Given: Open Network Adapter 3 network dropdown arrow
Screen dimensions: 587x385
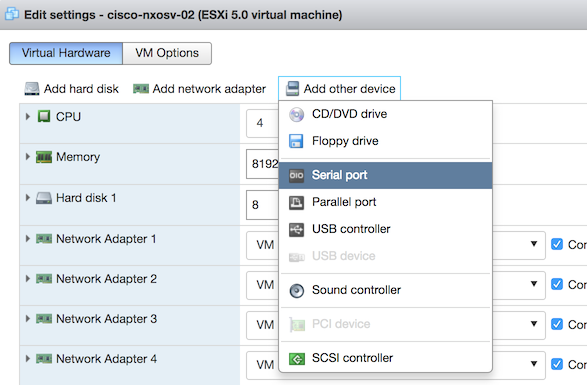Looking at the screenshot, I should click(534, 324).
